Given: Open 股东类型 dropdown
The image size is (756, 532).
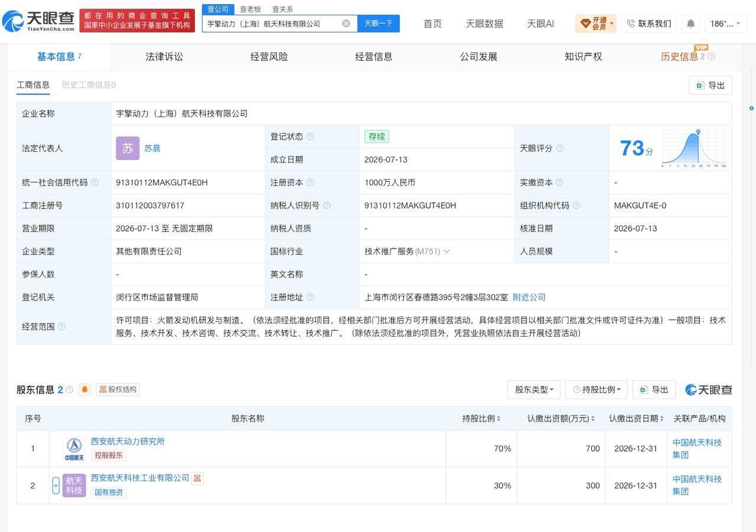Looking at the screenshot, I should 534,390.
